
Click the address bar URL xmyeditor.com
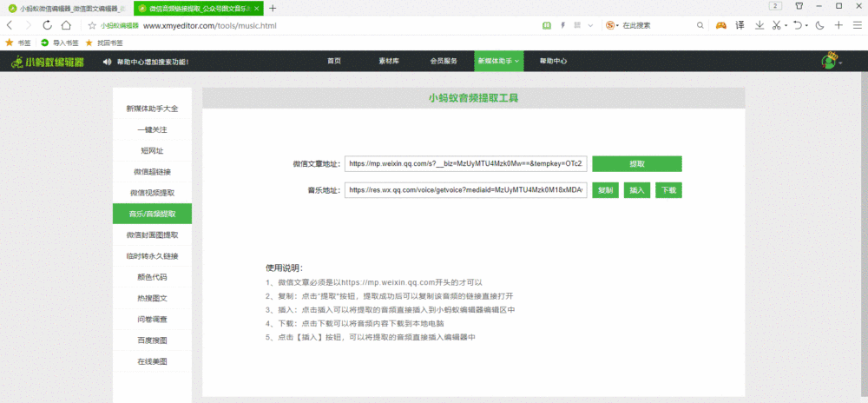pyautogui.click(x=209, y=25)
